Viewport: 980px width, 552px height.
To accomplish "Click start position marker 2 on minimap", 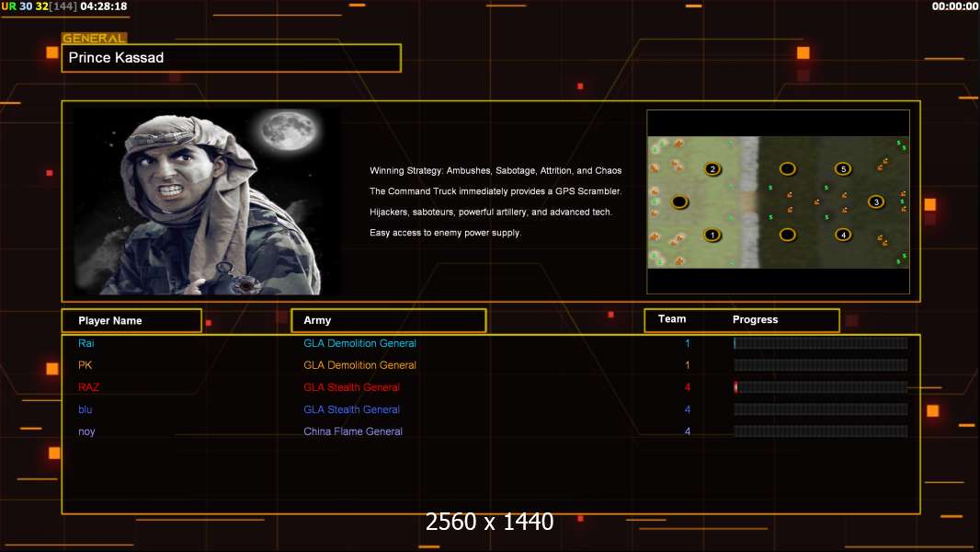I will [x=712, y=168].
